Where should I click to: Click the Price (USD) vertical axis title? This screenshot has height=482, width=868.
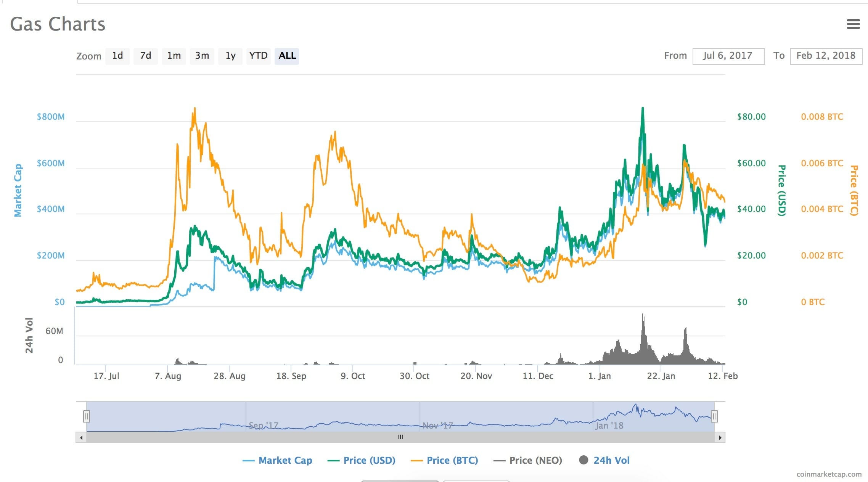pos(781,190)
